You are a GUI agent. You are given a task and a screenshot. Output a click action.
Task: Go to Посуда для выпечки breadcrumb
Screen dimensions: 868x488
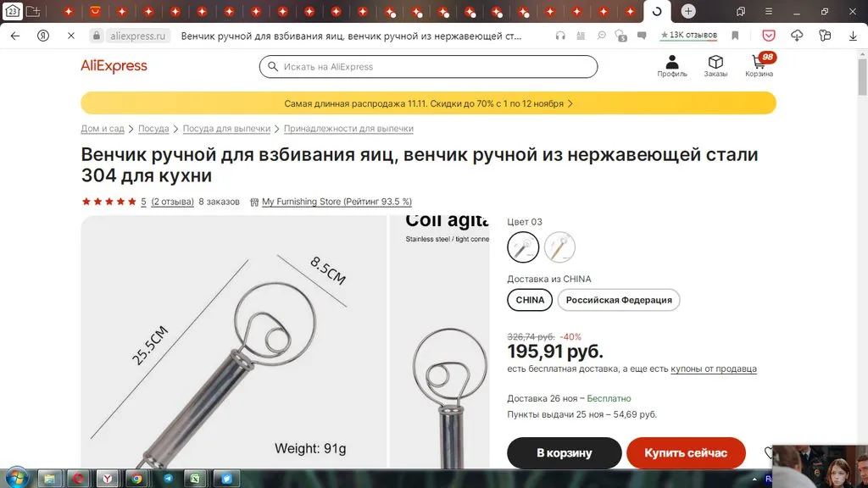226,129
